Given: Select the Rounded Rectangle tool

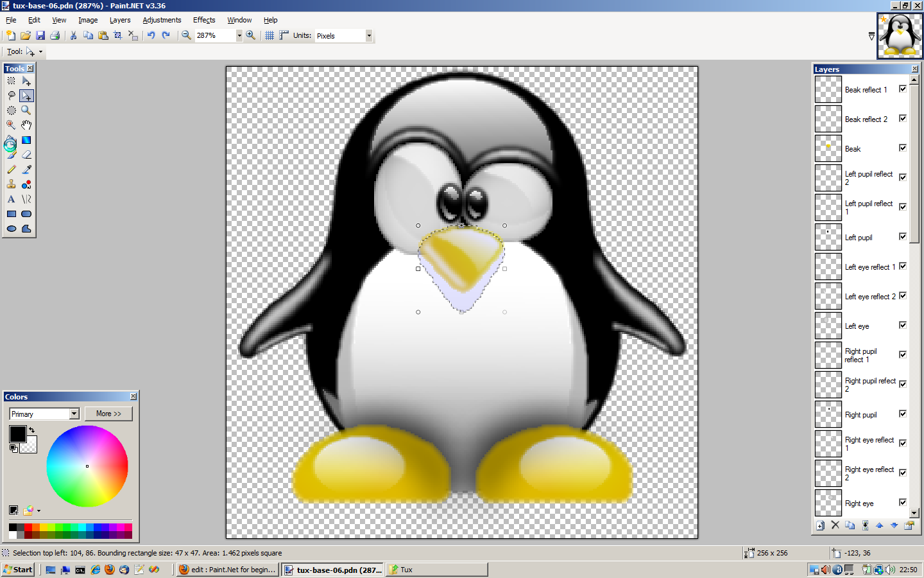Looking at the screenshot, I should pos(26,214).
